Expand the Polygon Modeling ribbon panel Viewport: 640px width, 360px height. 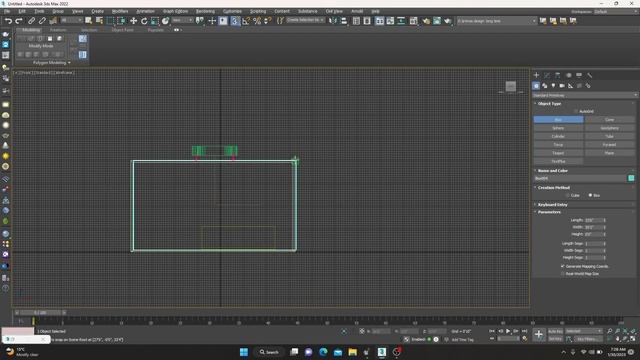point(51,63)
